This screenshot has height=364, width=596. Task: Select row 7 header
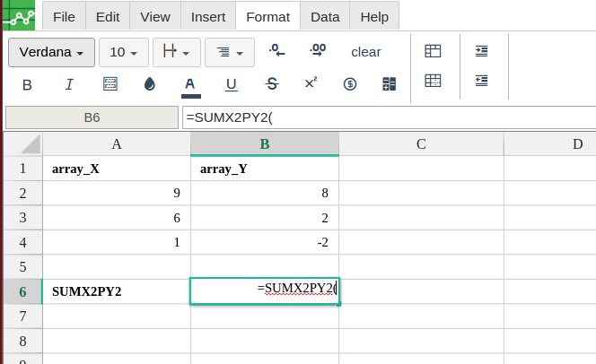point(23,316)
